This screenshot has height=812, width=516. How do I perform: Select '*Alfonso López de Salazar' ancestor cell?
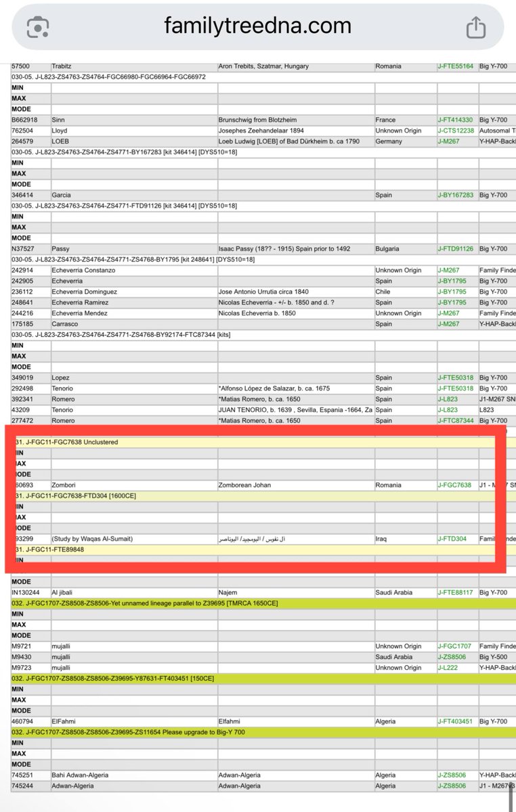275,388
